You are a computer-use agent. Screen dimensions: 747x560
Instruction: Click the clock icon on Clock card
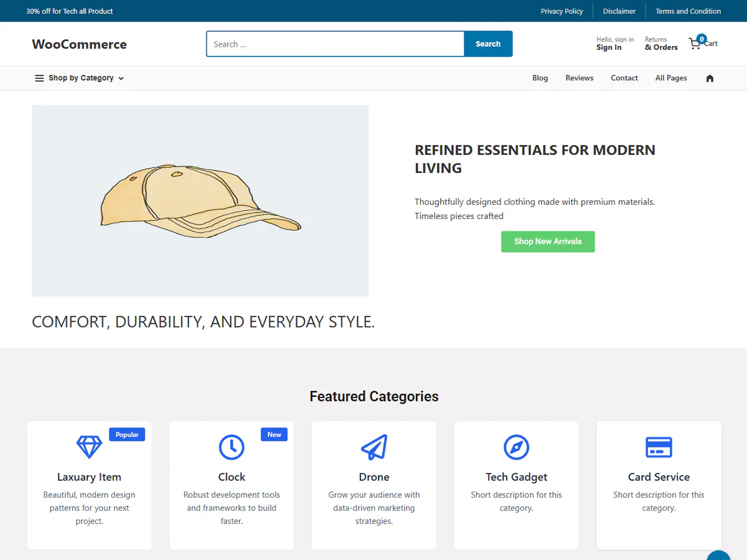(x=232, y=447)
